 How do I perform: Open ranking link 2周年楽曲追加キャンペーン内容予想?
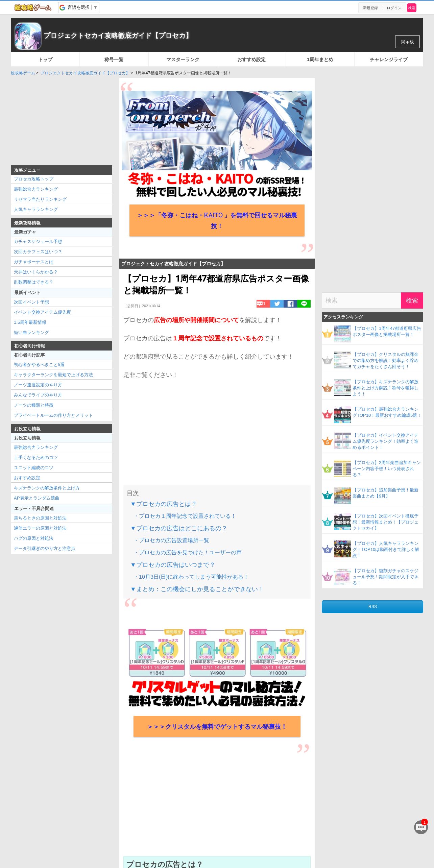coord(386,468)
